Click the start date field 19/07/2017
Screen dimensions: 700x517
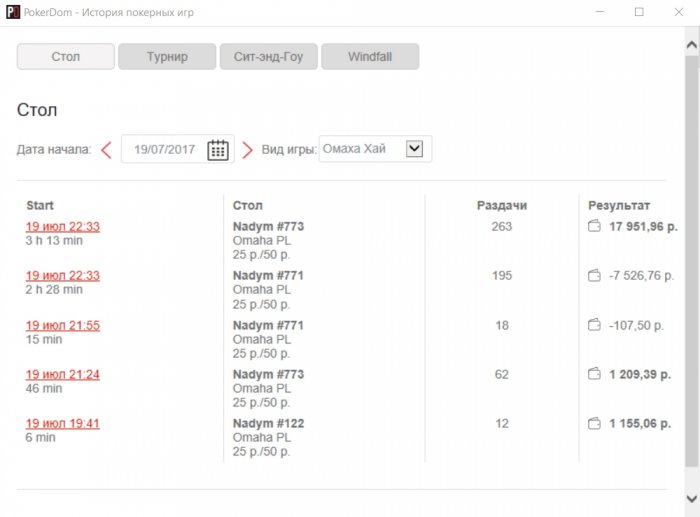pos(165,150)
